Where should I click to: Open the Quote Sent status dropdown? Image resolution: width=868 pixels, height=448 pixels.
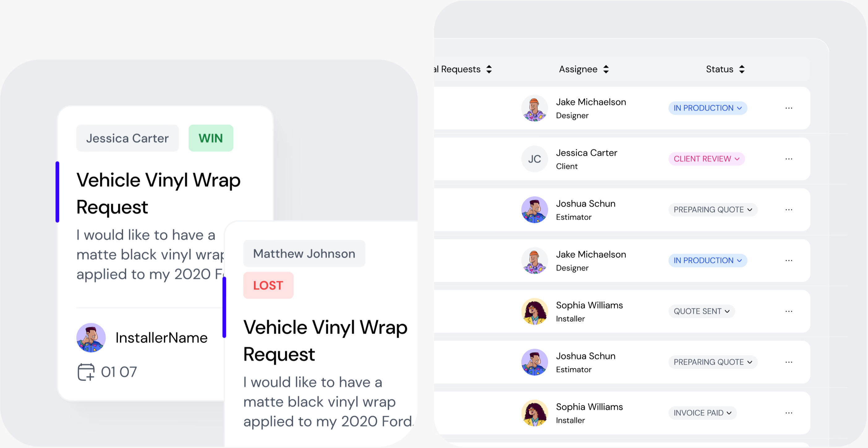[x=702, y=311]
